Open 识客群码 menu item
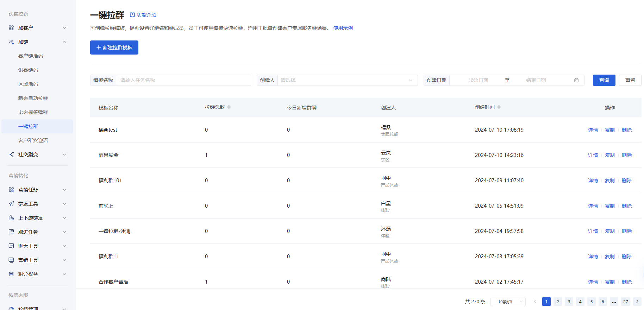Screen dimensions: 644x310 tap(28, 70)
